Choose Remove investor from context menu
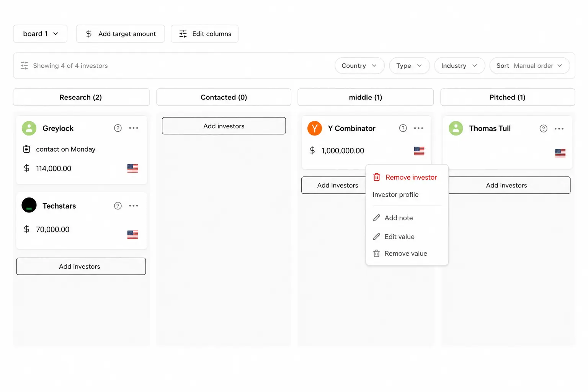Viewport: 588px width, 392px height. coord(407,177)
